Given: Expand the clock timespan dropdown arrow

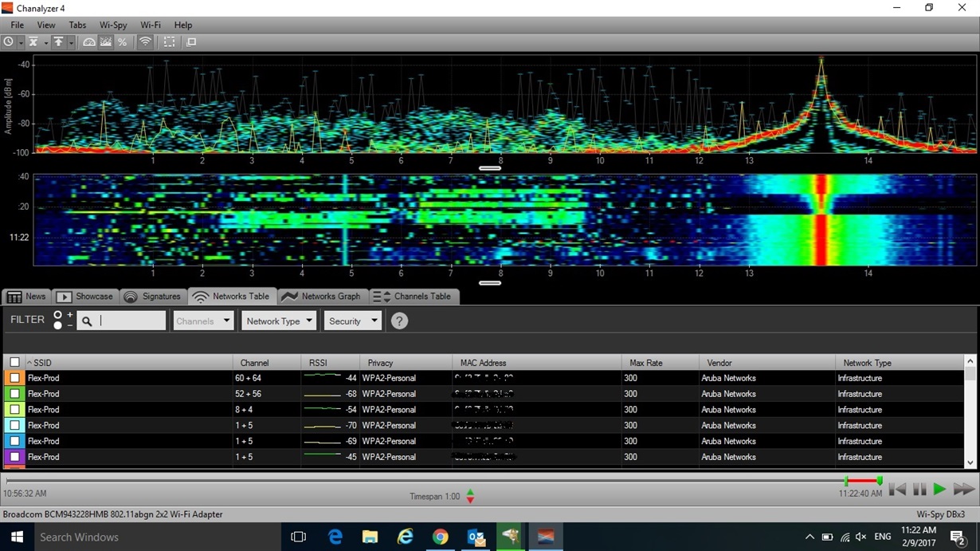Looking at the screenshot, I should point(21,41).
